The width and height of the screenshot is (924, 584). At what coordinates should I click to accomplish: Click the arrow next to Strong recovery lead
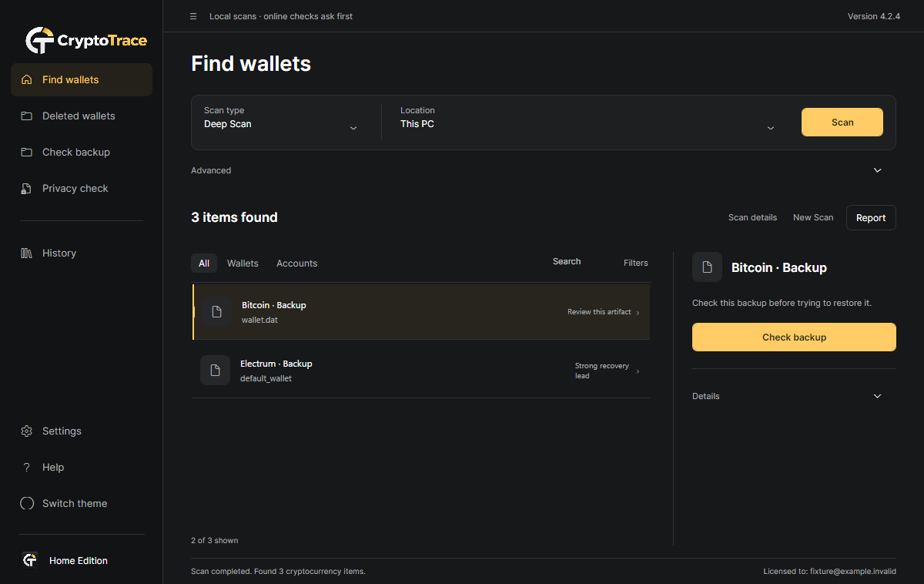coord(638,371)
